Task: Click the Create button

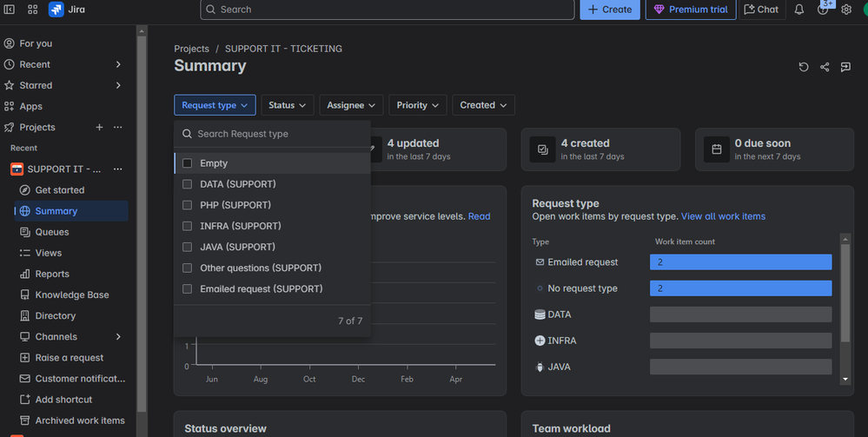Action: coord(609,10)
